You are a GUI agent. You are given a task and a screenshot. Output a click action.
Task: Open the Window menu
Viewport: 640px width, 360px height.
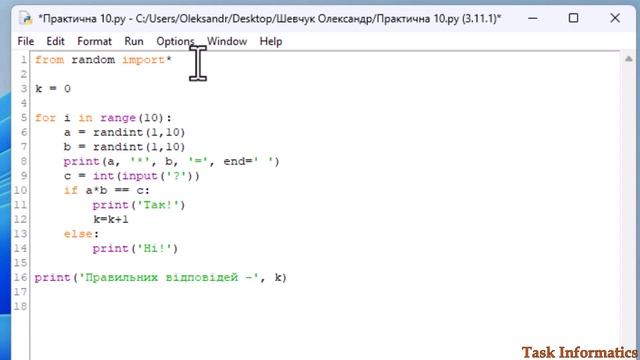tap(227, 42)
